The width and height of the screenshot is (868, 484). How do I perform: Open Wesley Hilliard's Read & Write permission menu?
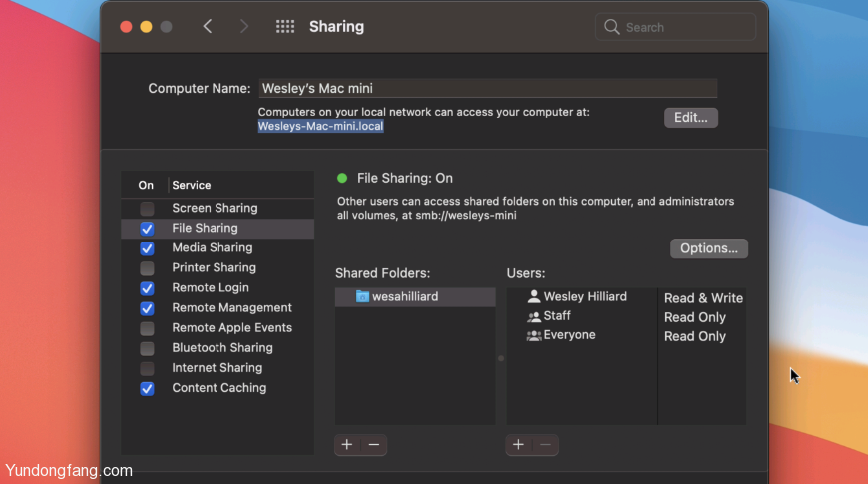(703, 298)
